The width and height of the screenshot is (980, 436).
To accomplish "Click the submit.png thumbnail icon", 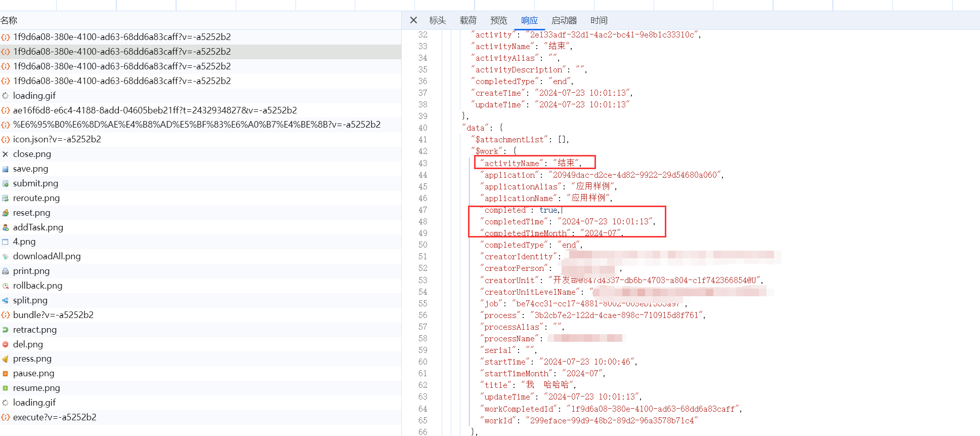I will (5, 183).
